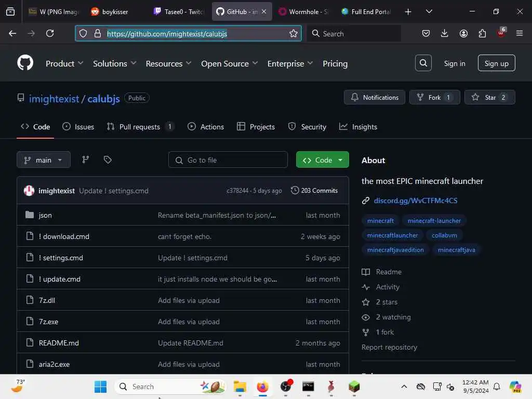Switch to the Issues tab

(x=78, y=127)
